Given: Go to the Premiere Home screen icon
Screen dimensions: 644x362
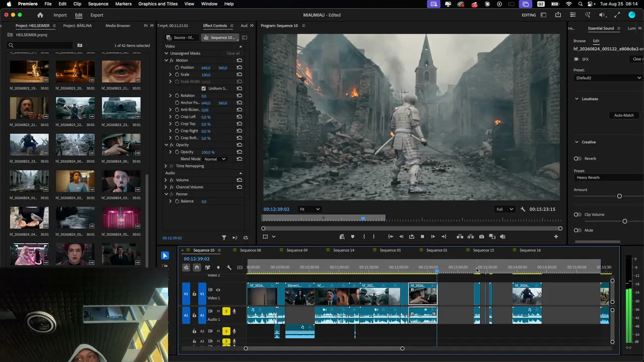Looking at the screenshot, I should (40, 15).
